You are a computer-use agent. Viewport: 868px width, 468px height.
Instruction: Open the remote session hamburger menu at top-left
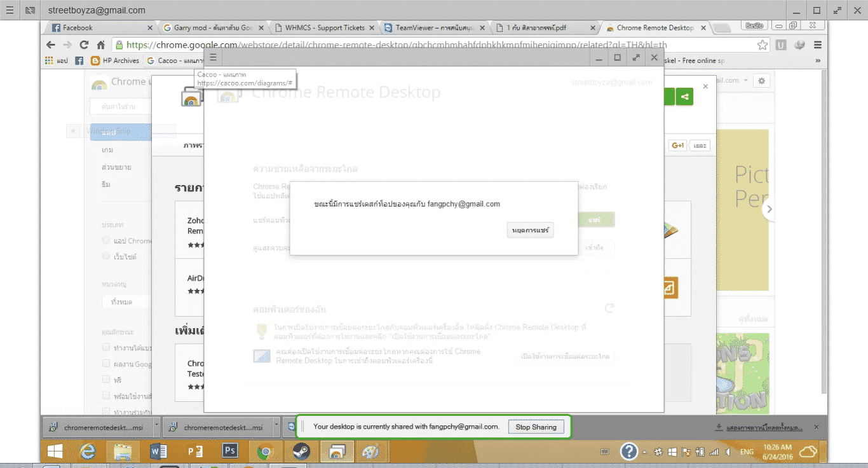point(10,10)
